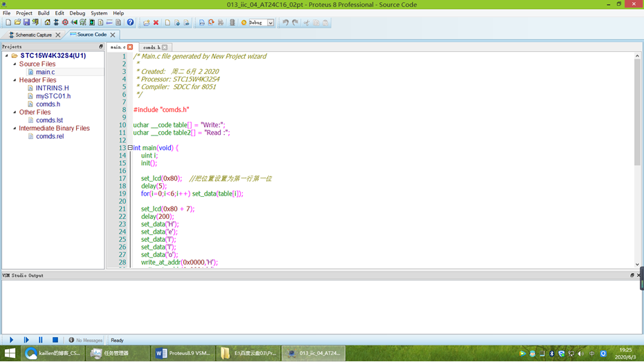Open the Windows Start button
The height and width of the screenshot is (362, 644).
[x=10, y=353]
